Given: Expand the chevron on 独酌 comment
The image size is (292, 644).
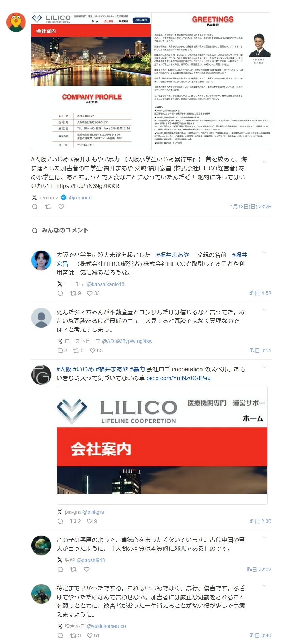Looking at the screenshot, I should pyautogui.click(x=264, y=537).
